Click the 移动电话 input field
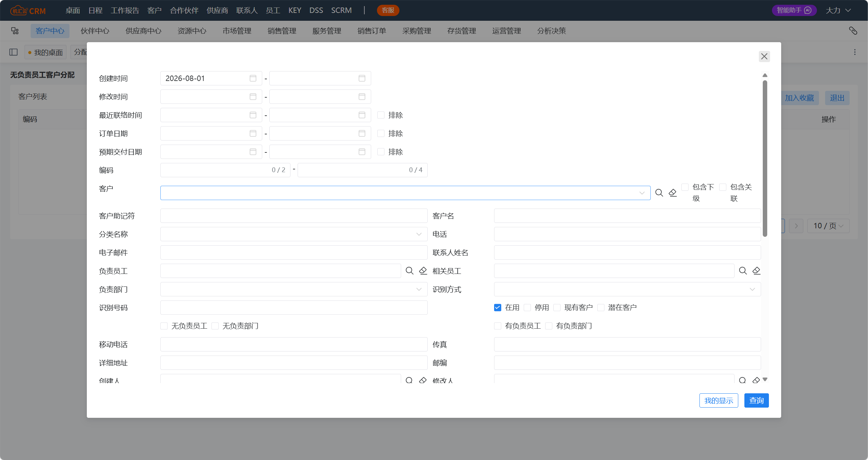Viewport: 868px width, 460px height. click(x=294, y=344)
